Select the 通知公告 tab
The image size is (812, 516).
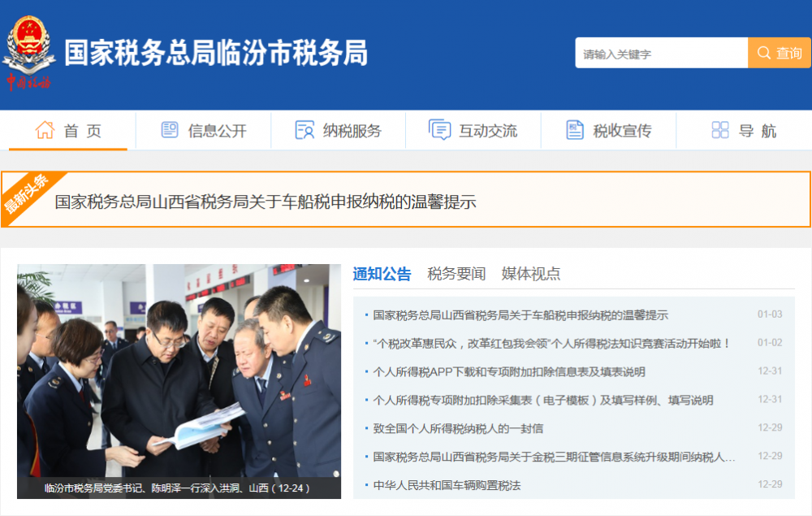(x=382, y=274)
